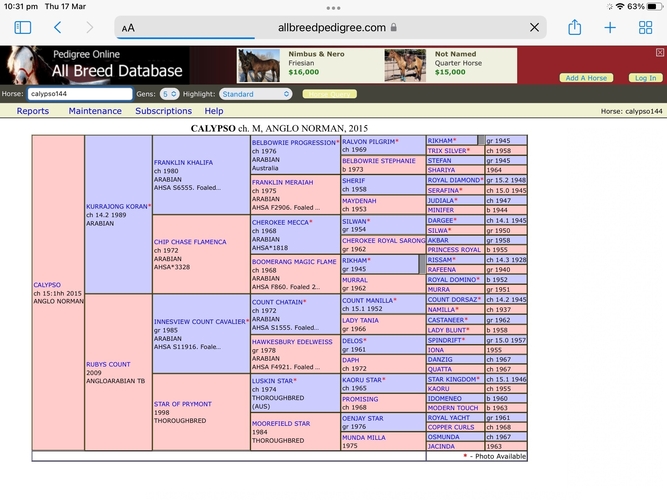Open the TRIX SILVER link

point(447,151)
